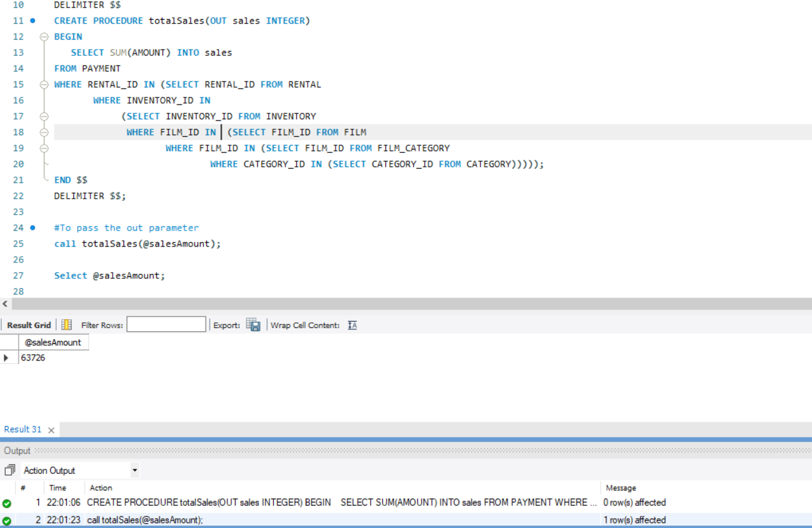
Task: Open the Action Output dropdown
Action: pyautogui.click(x=134, y=471)
